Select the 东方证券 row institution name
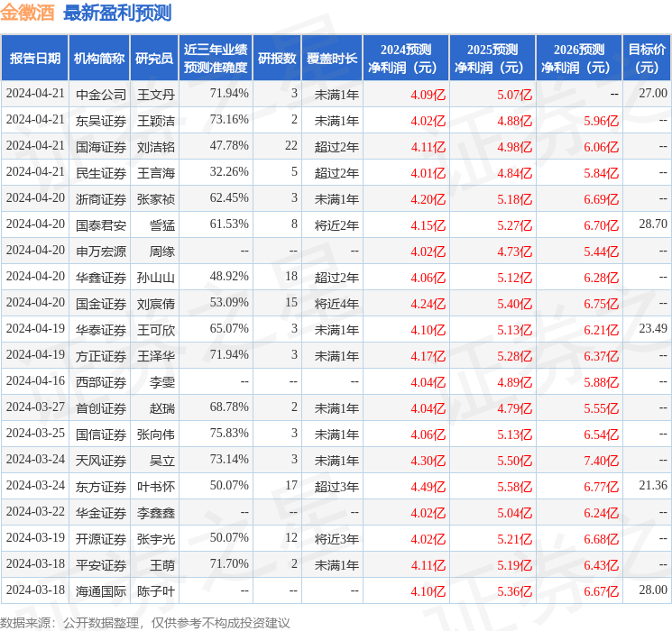The image size is (672, 631). (101, 487)
